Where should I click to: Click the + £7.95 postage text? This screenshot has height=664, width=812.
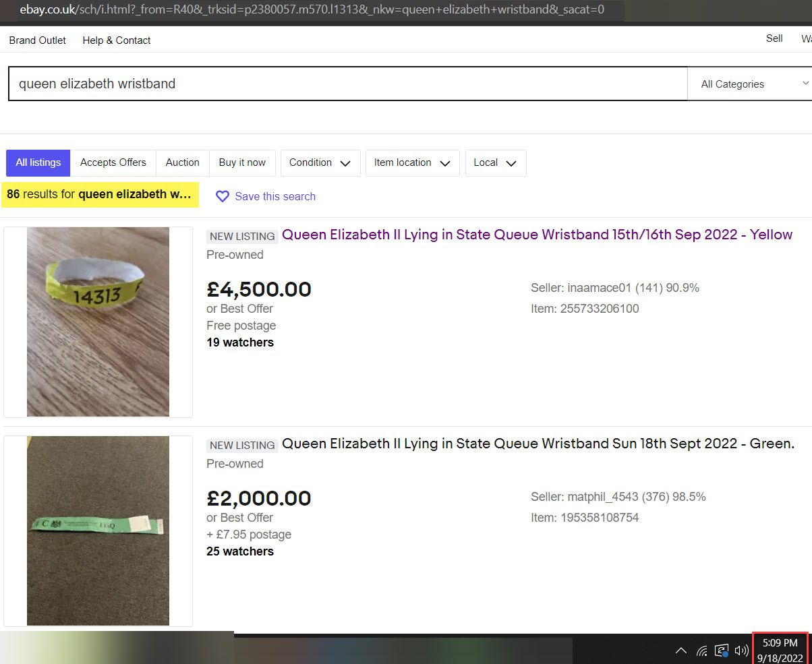[x=249, y=535]
